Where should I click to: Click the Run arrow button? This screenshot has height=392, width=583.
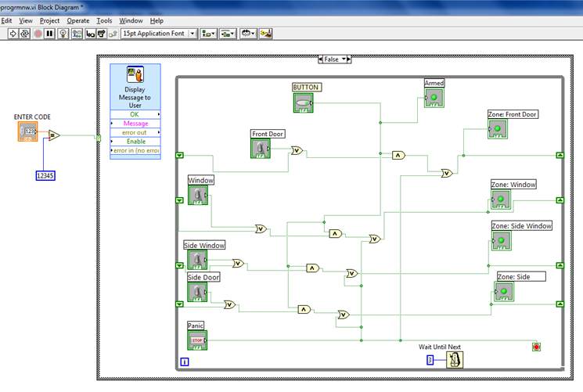(13, 34)
